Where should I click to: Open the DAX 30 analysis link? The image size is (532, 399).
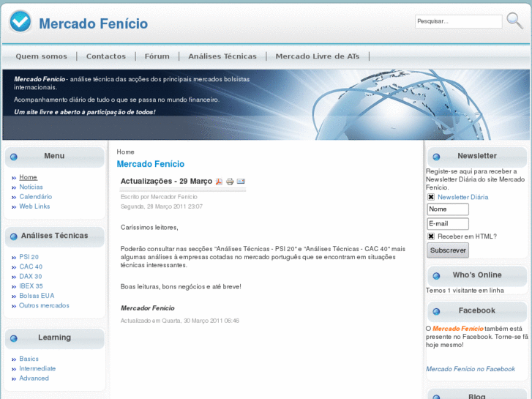[x=31, y=277]
